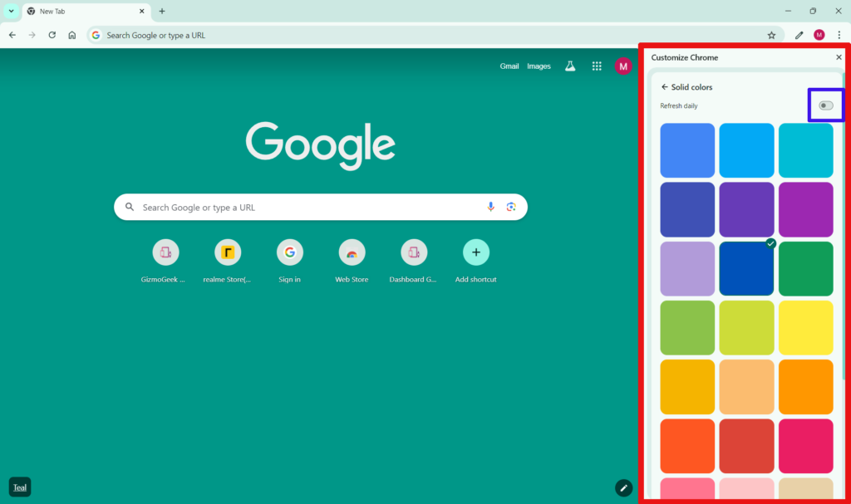Screen dimensions: 851x504
Task: Select the sky blue color swatch
Action: 746,150
